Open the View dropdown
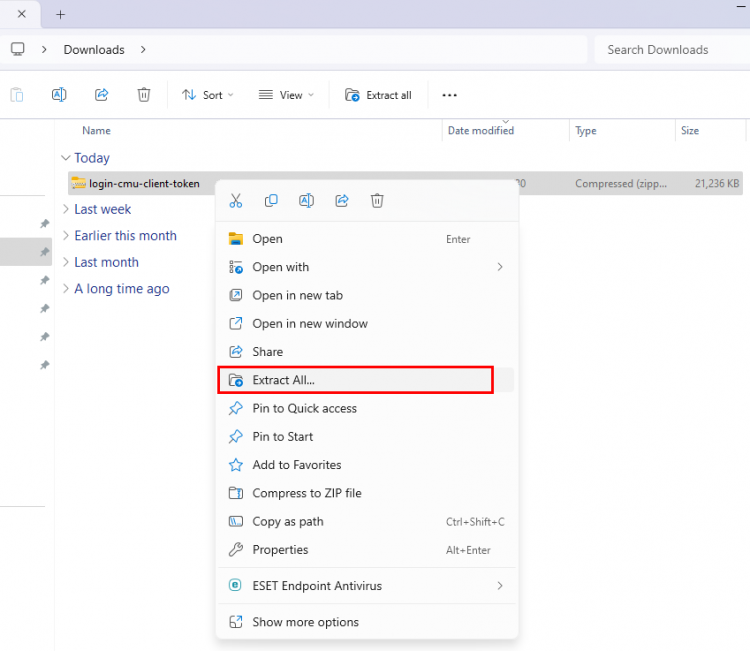Image resolution: width=750 pixels, height=651 pixels. [285, 95]
